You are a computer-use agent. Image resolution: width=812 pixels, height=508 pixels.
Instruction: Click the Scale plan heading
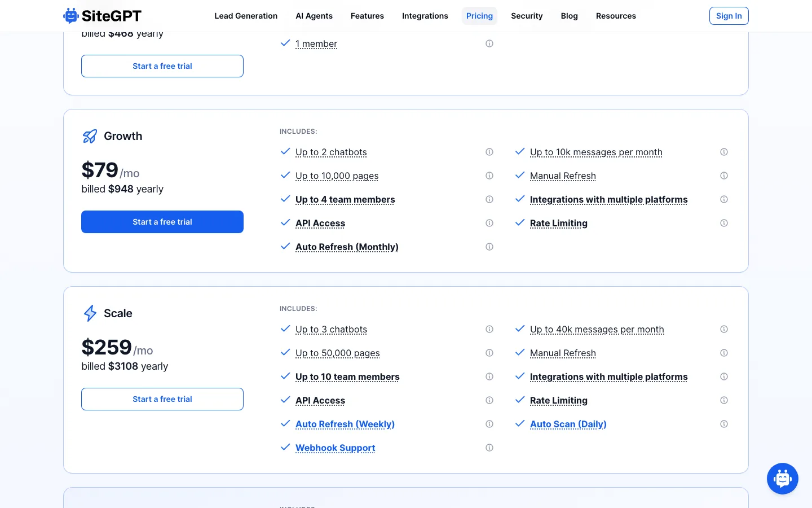point(118,313)
